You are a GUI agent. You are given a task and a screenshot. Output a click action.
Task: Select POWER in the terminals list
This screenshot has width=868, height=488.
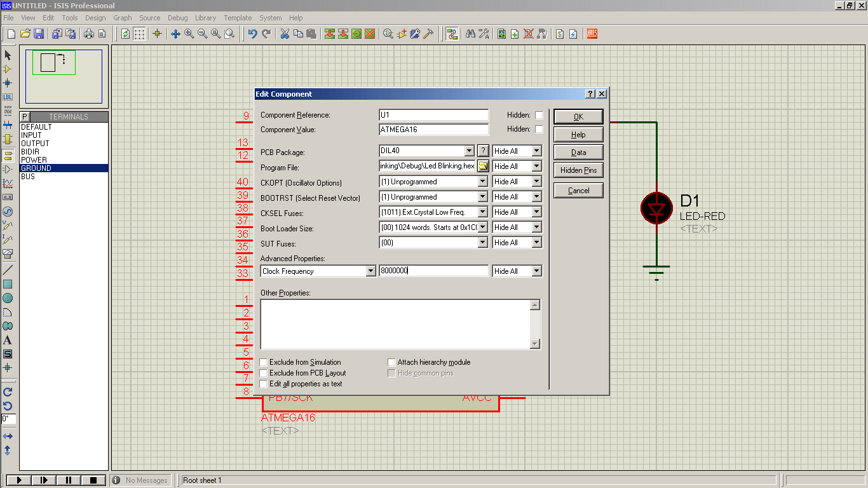(64, 160)
